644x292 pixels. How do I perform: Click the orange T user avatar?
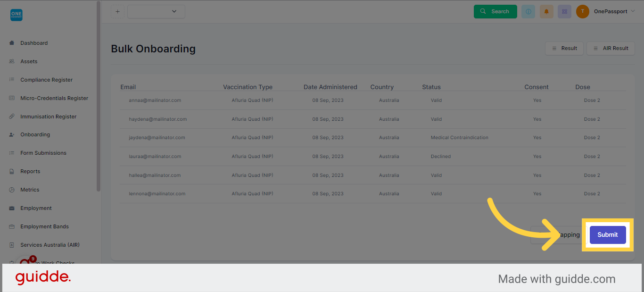pos(583,12)
